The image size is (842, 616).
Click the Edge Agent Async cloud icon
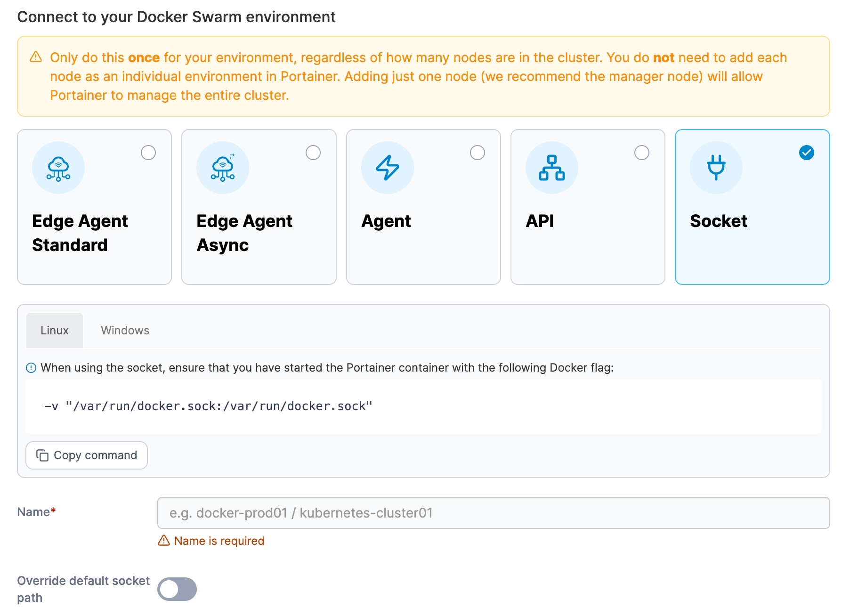[223, 168]
